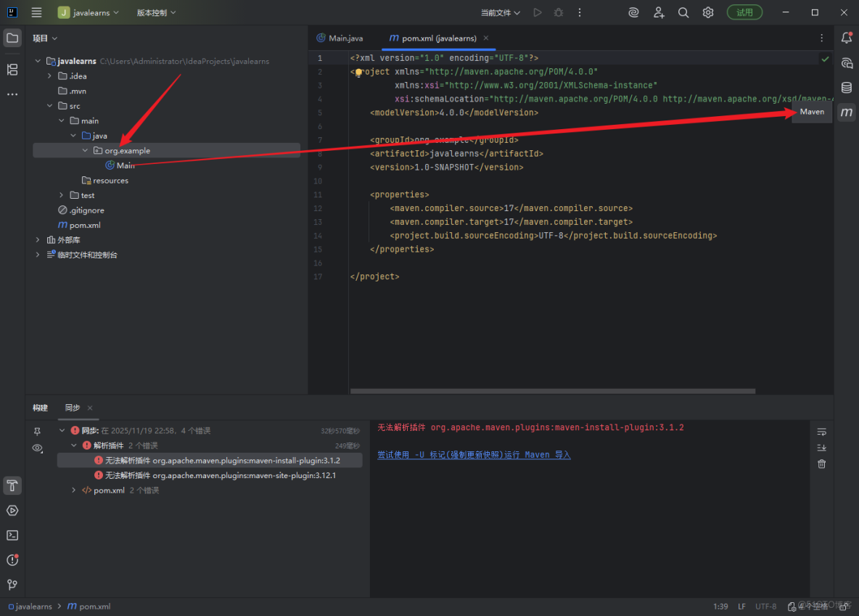Click the 试用 button
The height and width of the screenshot is (616, 859).
coord(744,12)
